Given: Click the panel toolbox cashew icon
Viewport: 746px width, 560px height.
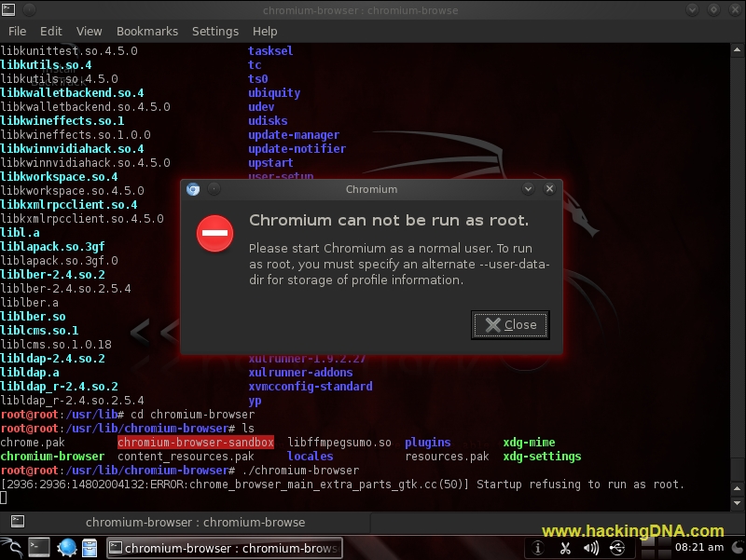Looking at the screenshot, I should (738, 548).
